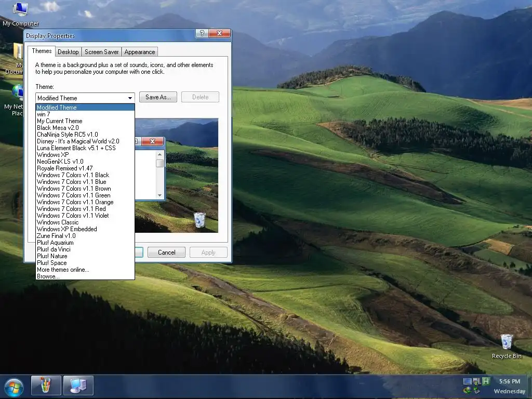532x399 pixels.
Task: Click the disabled Delete button
Action: 200,97
